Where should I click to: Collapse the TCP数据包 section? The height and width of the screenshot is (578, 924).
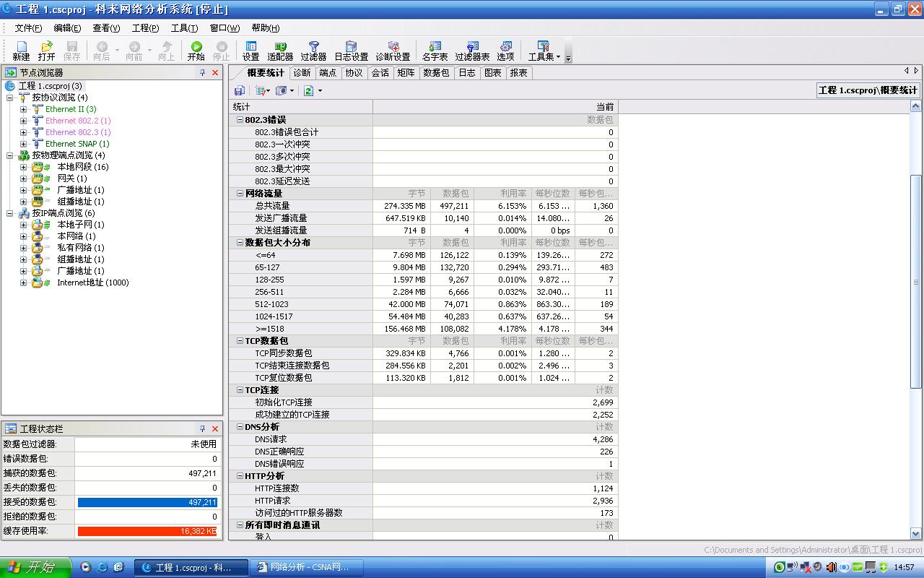[240, 341]
